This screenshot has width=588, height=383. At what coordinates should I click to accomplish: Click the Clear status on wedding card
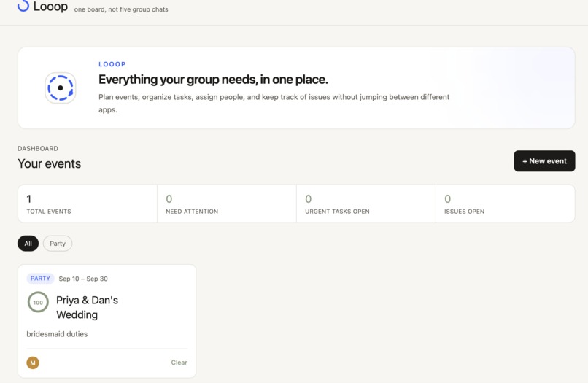point(179,363)
